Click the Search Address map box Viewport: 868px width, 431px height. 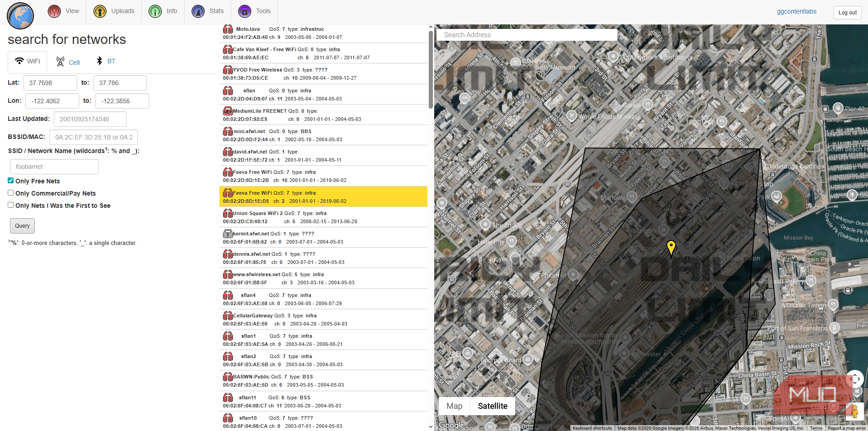[527, 35]
